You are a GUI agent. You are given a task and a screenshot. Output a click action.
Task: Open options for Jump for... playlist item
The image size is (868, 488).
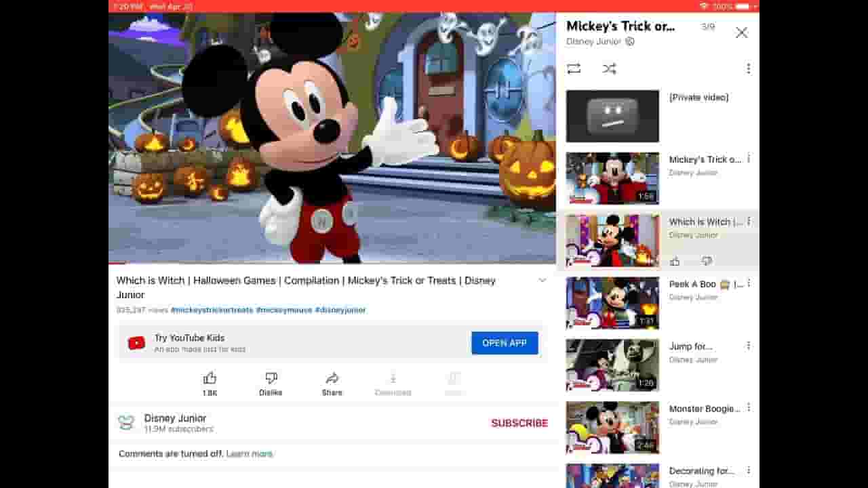(749, 346)
